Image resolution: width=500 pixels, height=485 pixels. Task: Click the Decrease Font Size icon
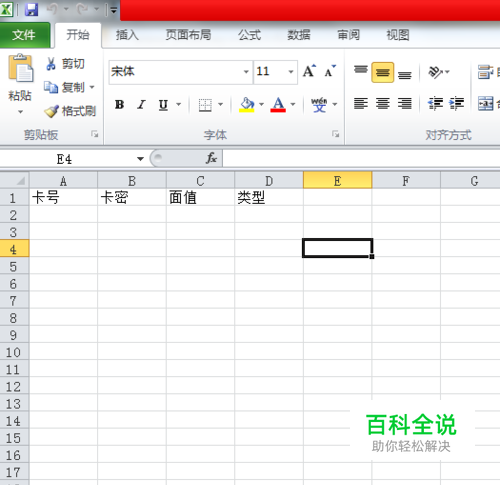330,71
